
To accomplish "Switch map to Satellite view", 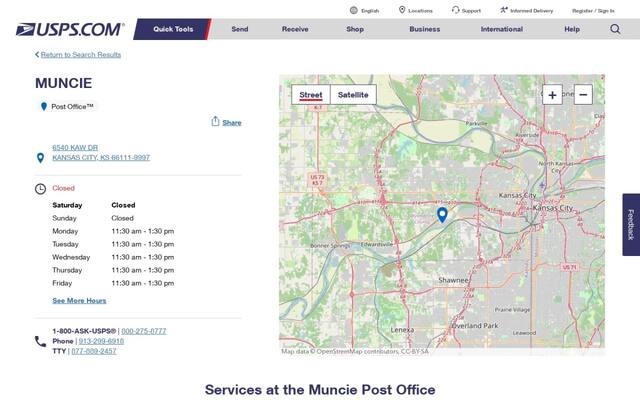I will (x=353, y=95).
